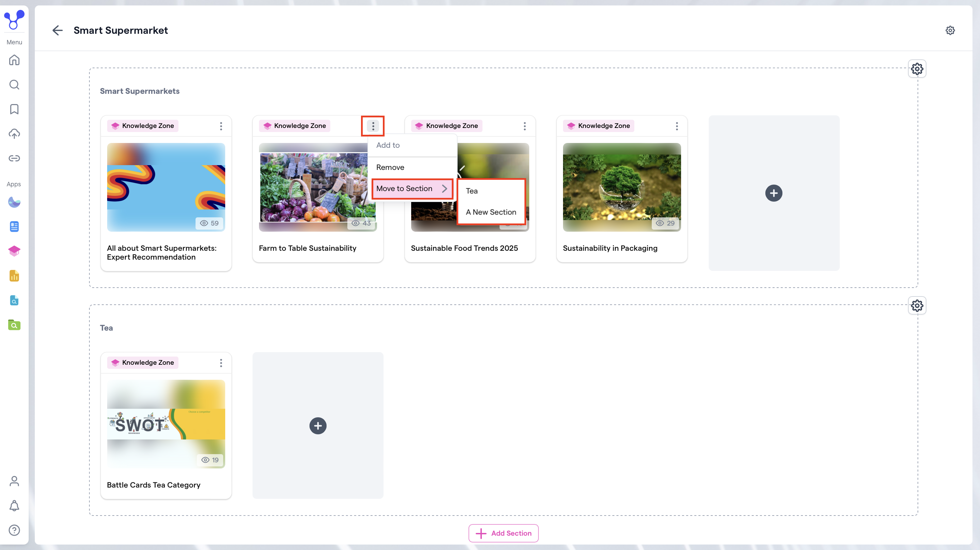This screenshot has width=980, height=550.
Task: Open Sustainable Food Trends 2025 title
Action: click(464, 248)
